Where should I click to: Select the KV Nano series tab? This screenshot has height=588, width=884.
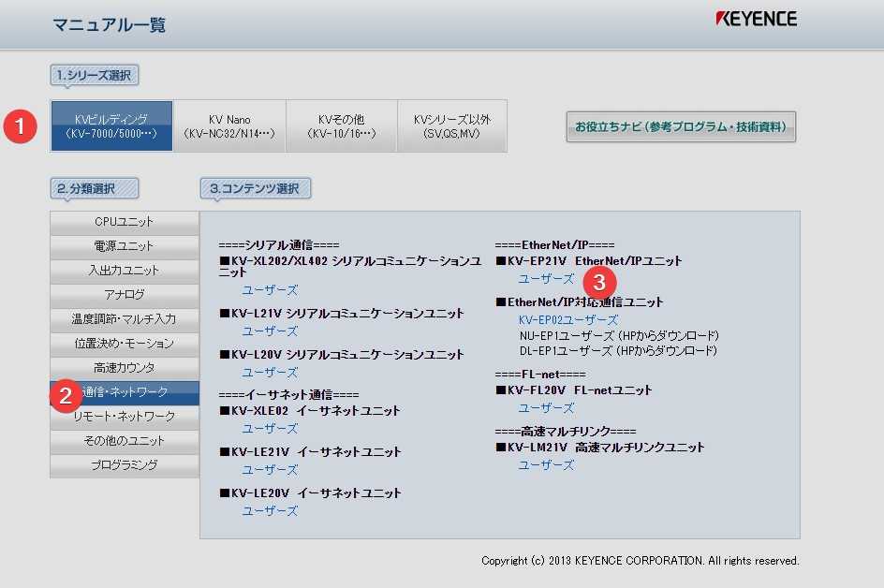tap(229, 126)
